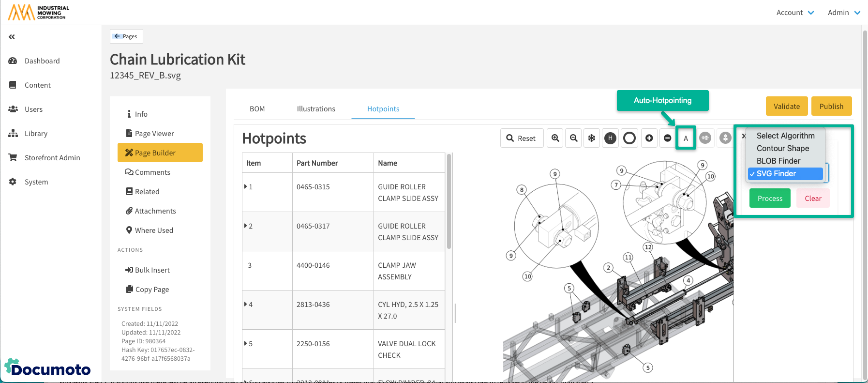Switch to the Illustrations tab

click(x=316, y=109)
